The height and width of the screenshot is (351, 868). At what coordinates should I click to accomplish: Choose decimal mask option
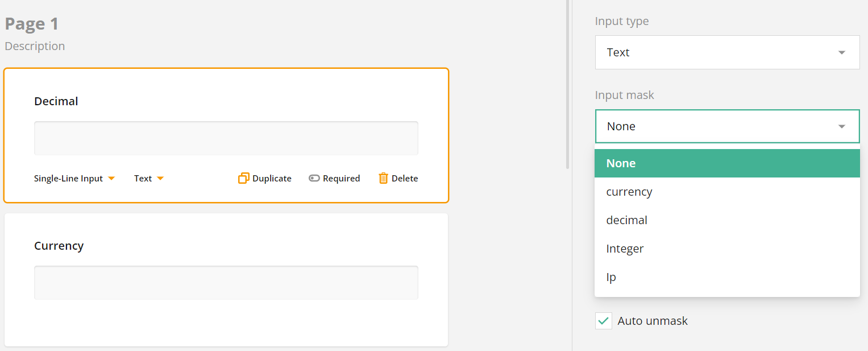pyautogui.click(x=727, y=220)
